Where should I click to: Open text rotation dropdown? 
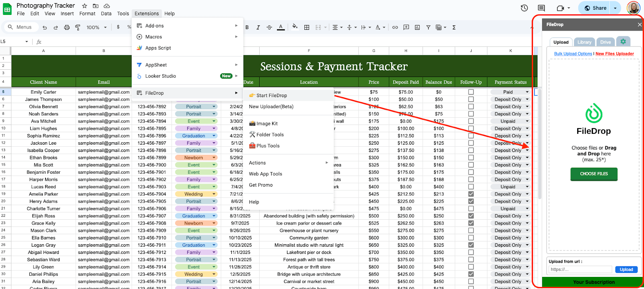click(380, 27)
